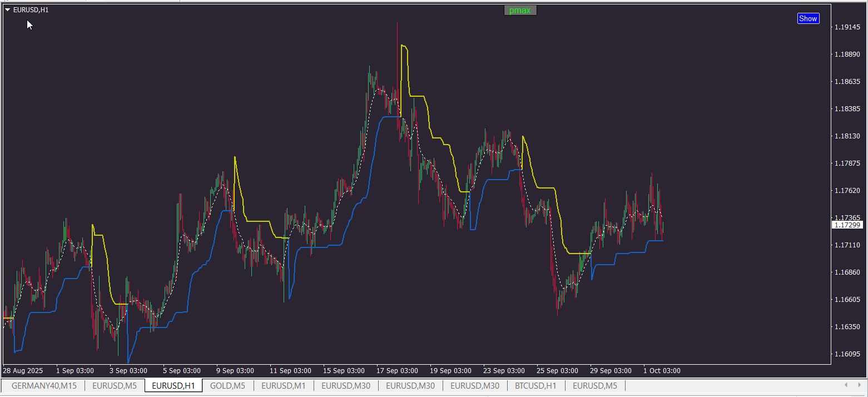Click the 28 Aug 2025 date label
This screenshot has height=397, width=868.
tap(23, 371)
